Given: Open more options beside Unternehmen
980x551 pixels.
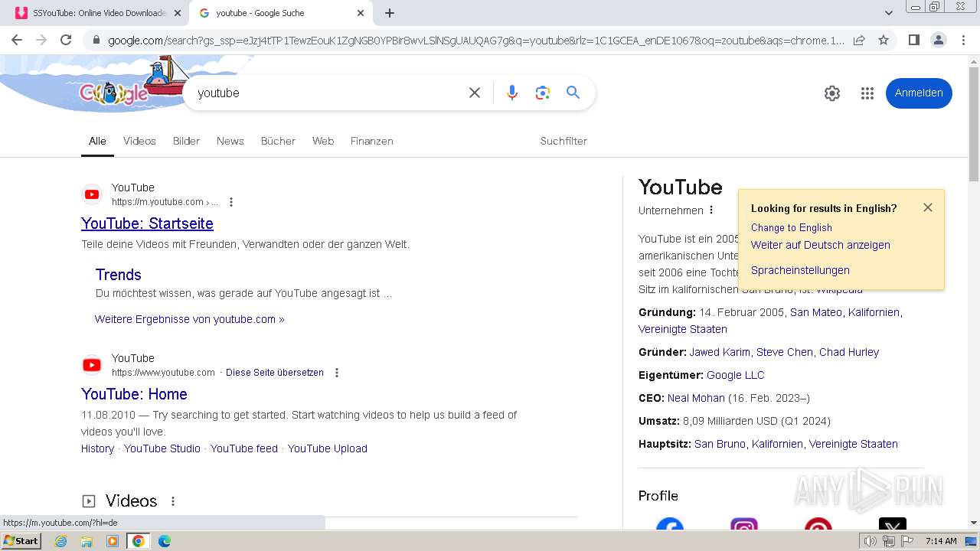Looking at the screenshot, I should coord(711,210).
